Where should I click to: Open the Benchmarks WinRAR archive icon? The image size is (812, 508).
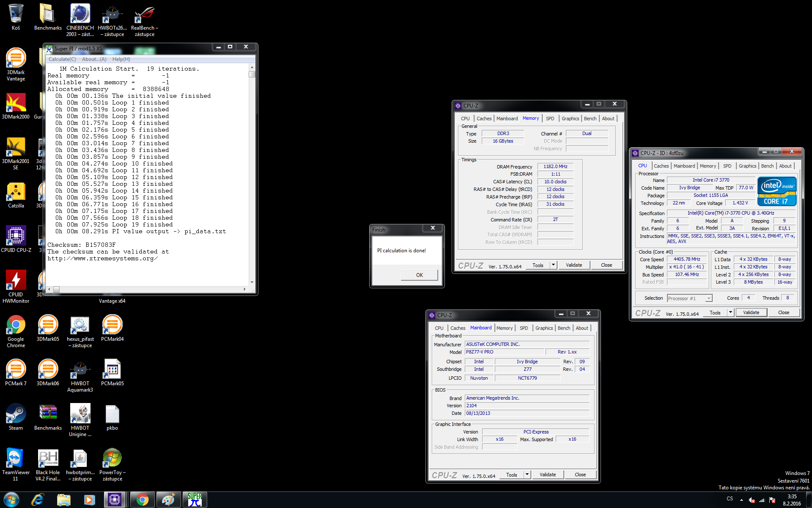pyautogui.click(x=48, y=417)
